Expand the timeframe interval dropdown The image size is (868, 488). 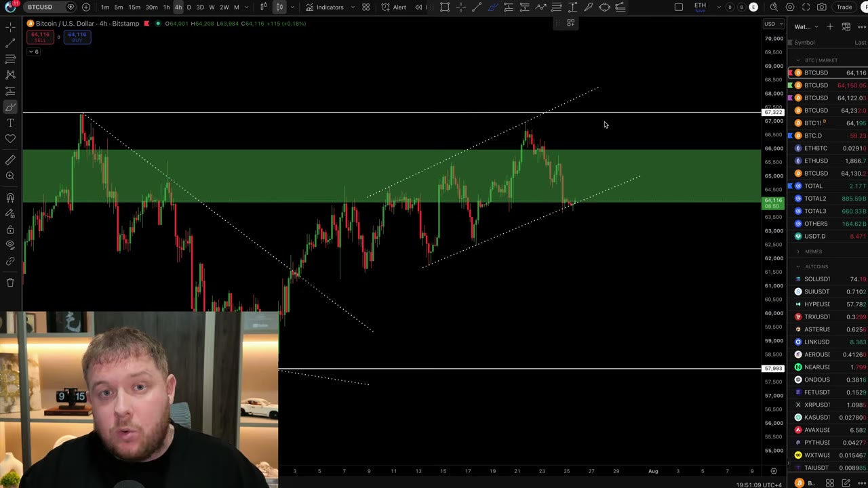[x=246, y=7]
